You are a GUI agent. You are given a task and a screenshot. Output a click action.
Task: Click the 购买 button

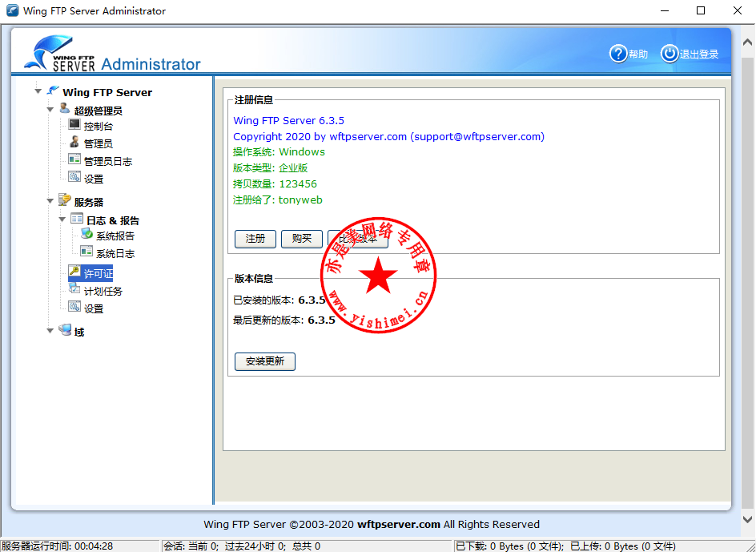302,239
